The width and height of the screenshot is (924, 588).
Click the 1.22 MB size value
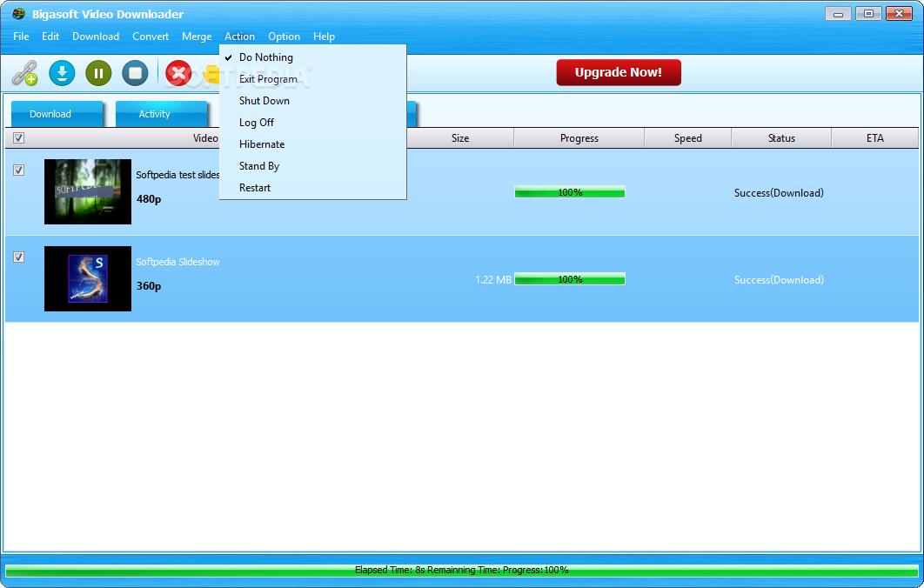coord(493,280)
